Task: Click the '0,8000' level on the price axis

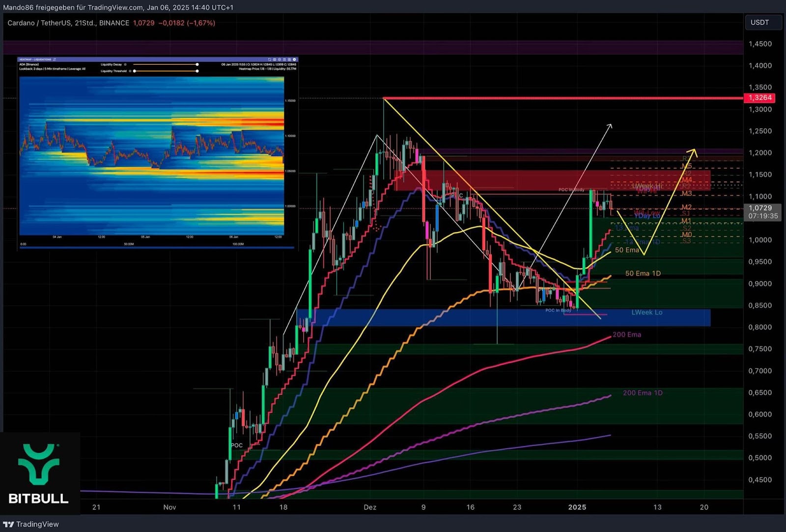Action: click(760, 327)
